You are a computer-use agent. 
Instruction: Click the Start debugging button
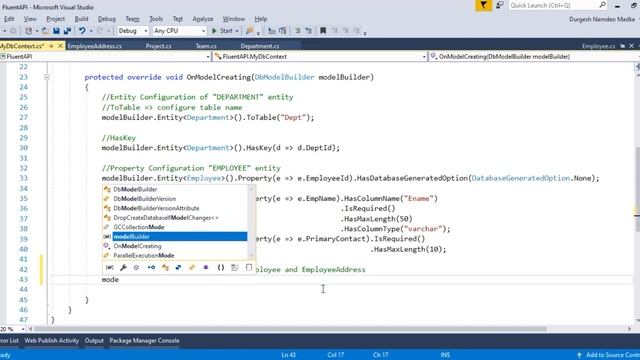coord(222,31)
